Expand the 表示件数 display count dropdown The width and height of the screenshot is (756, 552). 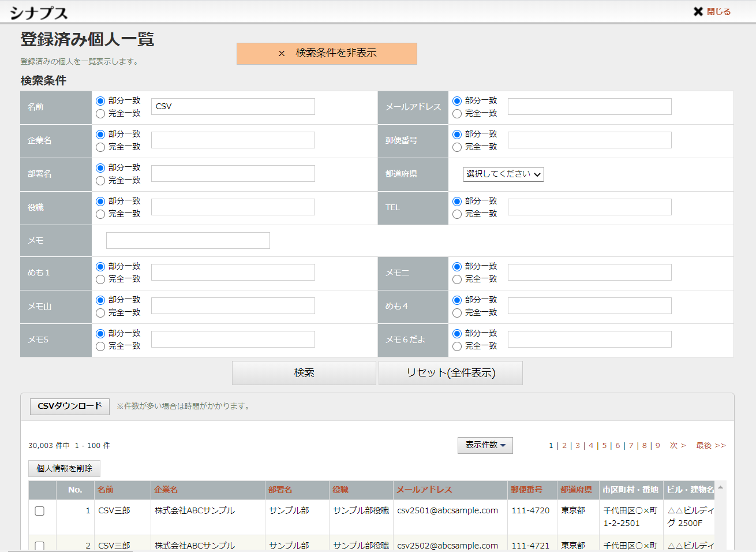[x=485, y=445]
